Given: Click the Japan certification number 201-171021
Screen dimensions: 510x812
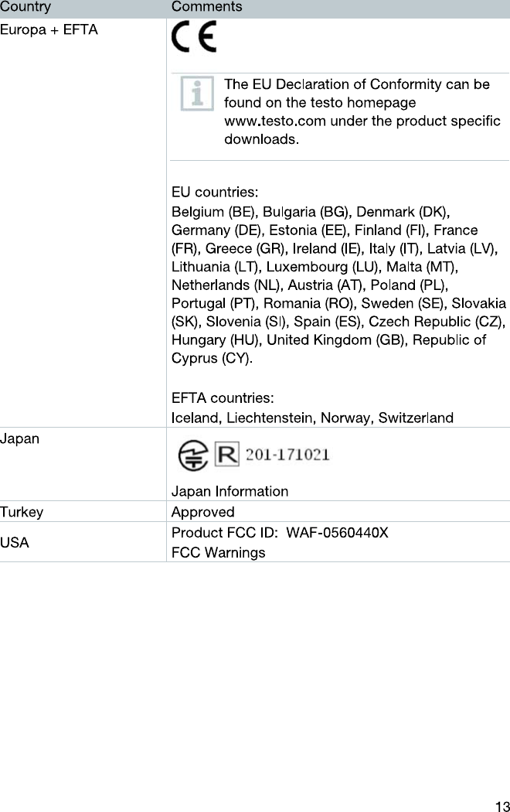Looking at the screenshot, I should [287, 455].
